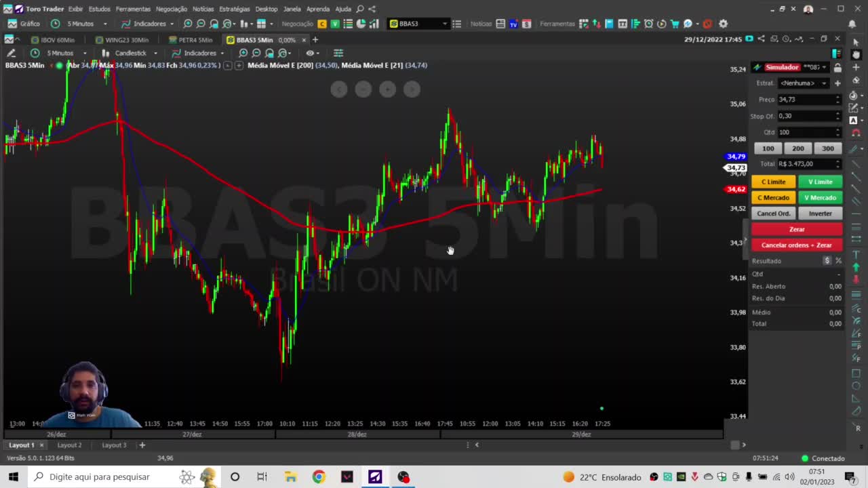
Task: Open the Ferramentas menu
Action: pos(133,9)
